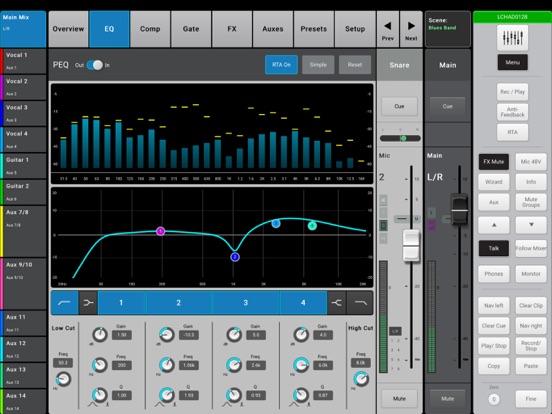Image resolution: width=552 pixels, height=414 pixels.
Task: Select EQ node 2 on the curve
Action: point(235,257)
